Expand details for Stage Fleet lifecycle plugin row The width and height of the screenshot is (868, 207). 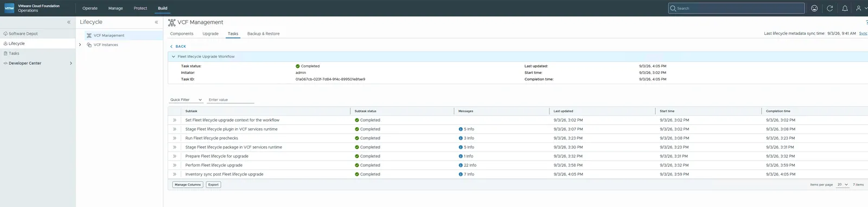pyautogui.click(x=175, y=129)
